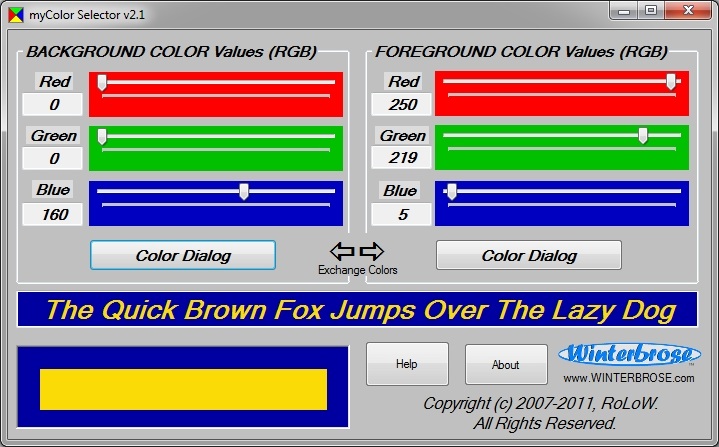Image resolution: width=719 pixels, height=447 pixels.
Task: Click the Copyright (c) 2007-2011, RoLoW. text
Action: (541, 404)
